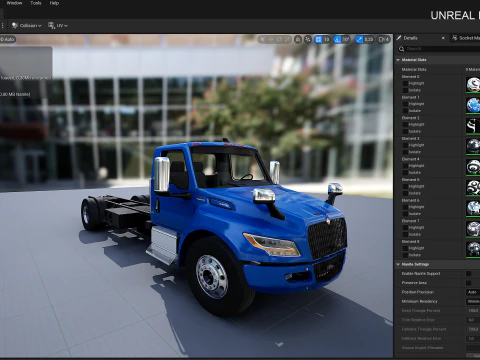The image size is (480, 360).
Task: Check Enable Nanite Support
Action: (x=468, y=274)
